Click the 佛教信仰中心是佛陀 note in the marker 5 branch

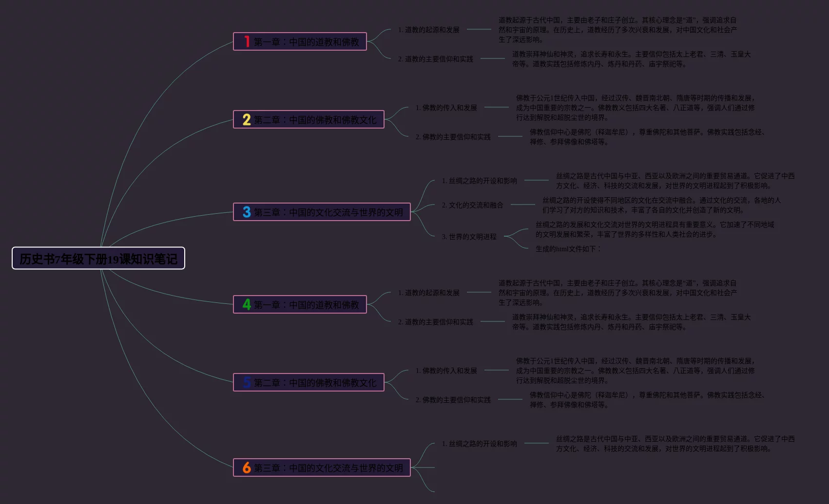[x=648, y=400]
